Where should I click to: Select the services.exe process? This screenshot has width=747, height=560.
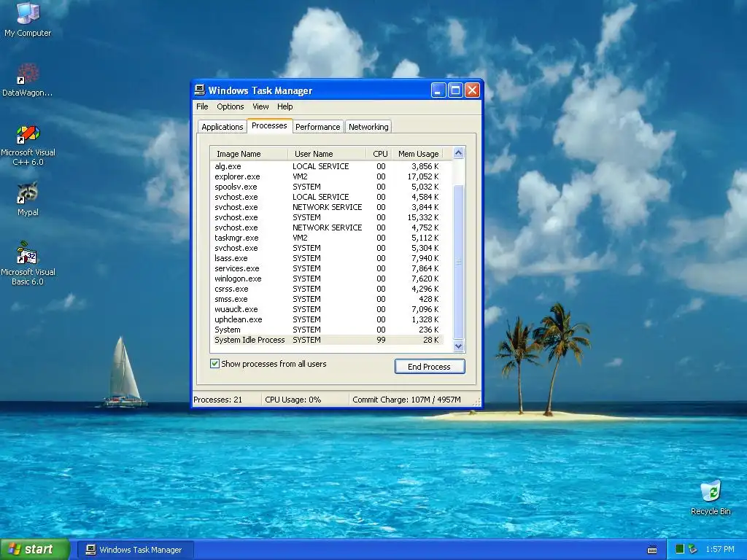click(x=327, y=268)
